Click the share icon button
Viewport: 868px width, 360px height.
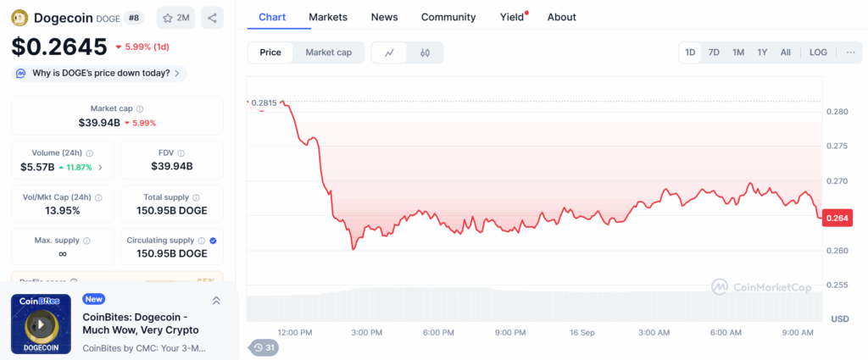[x=212, y=18]
